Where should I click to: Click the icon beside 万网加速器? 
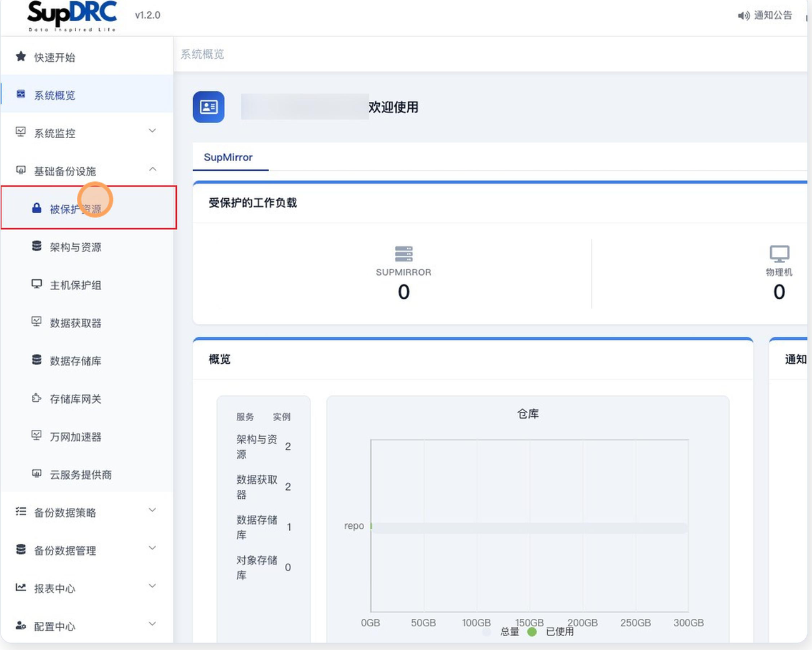click(x=37, y=436)
